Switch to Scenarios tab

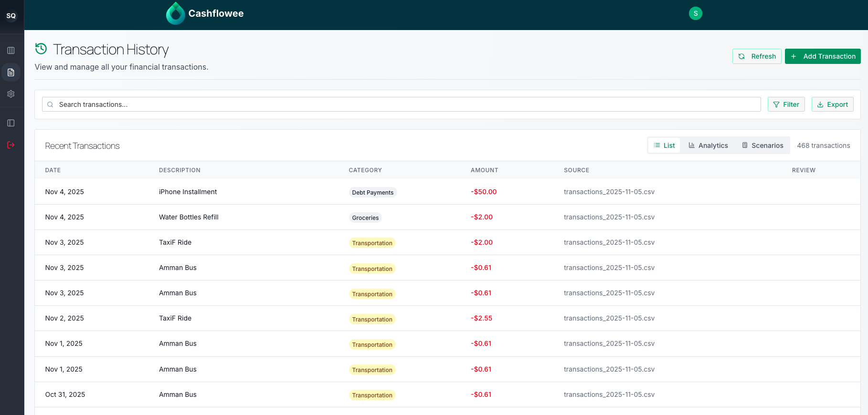point(762,145)
